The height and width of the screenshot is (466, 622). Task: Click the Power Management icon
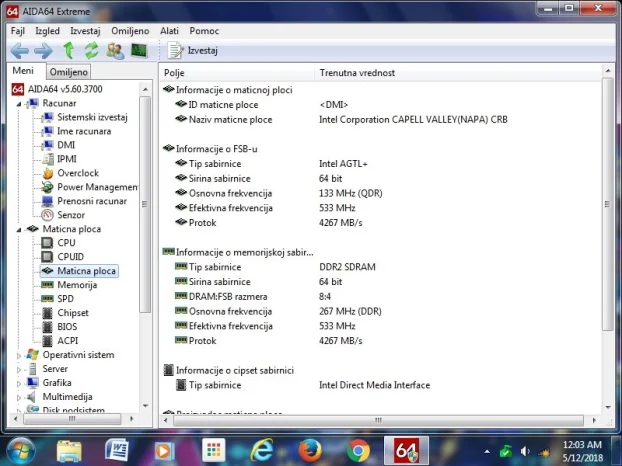(x=48, y=187)
